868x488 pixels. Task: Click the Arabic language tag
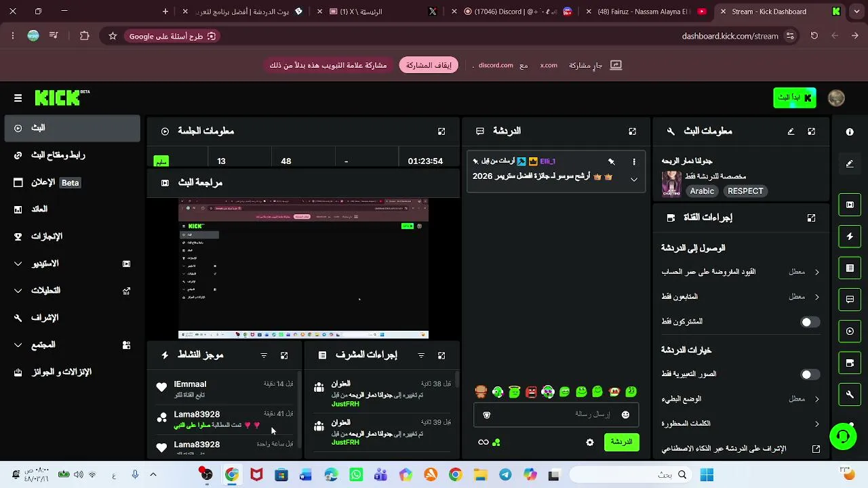(x=702, y=191)
